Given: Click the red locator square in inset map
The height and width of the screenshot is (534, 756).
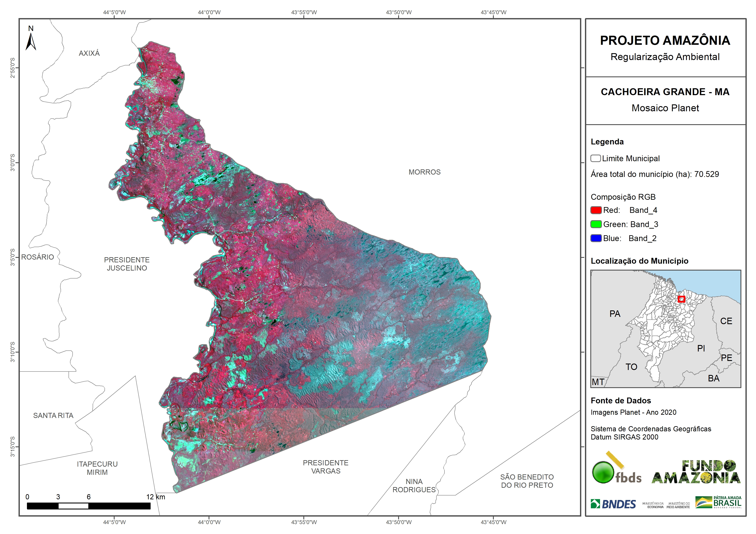Looking at the screenshot, I should (x=681, y=299).
